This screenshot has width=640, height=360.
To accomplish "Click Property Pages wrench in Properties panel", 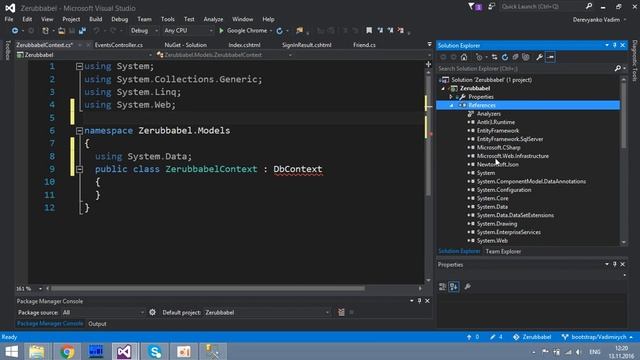I will point(467,287).
